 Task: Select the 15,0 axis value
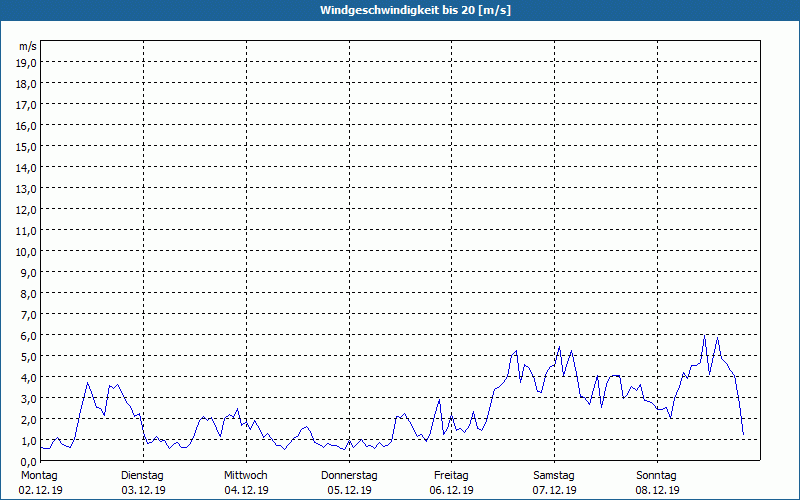(x=26, y=146)
